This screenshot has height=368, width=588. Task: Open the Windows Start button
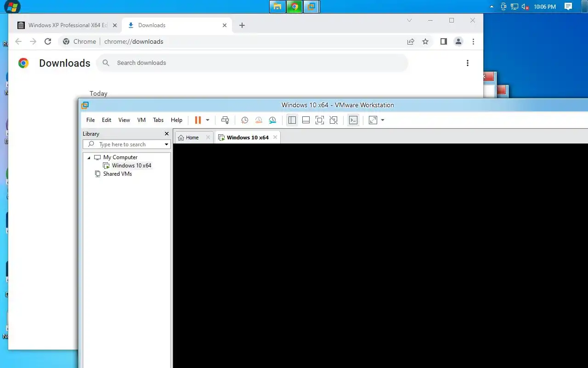tap(12, 6)
